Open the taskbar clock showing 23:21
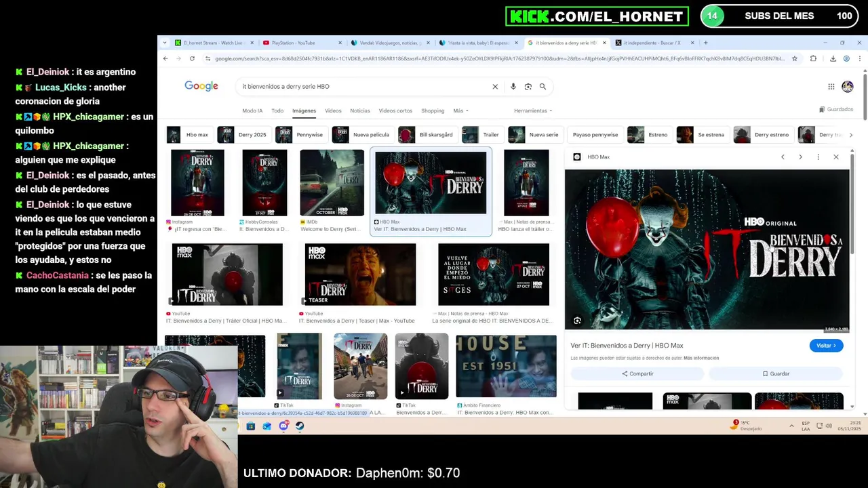The height and width of the screenshot is (488, 868). pyautogui.click(x=851, y=426)
